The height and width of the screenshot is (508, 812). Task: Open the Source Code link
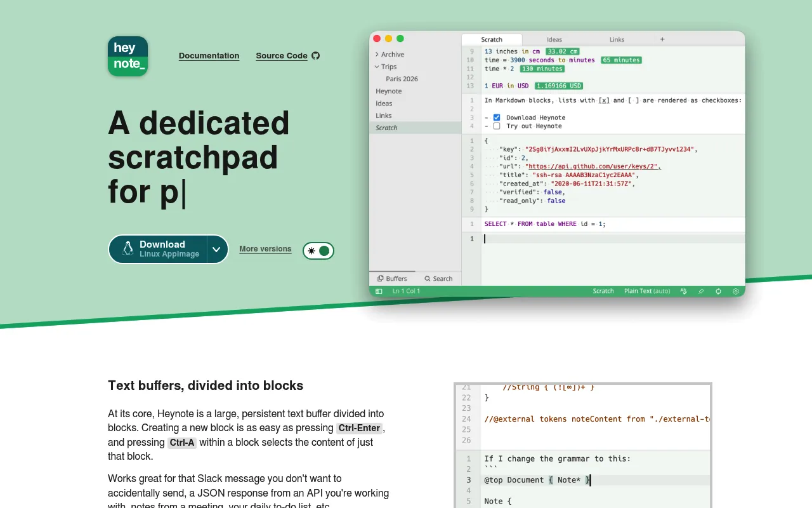[282, 56]
